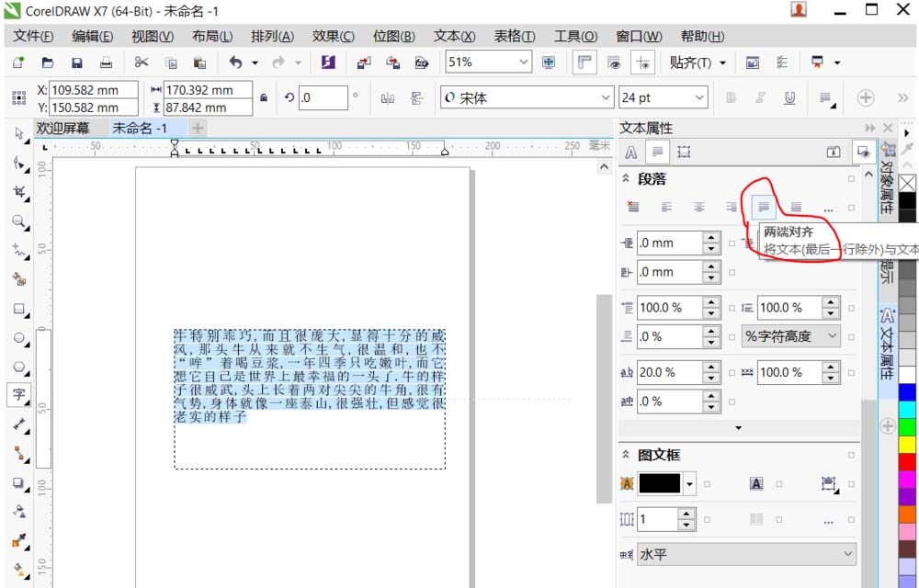
Task: Open the 文本 menu
Action: 454,37
